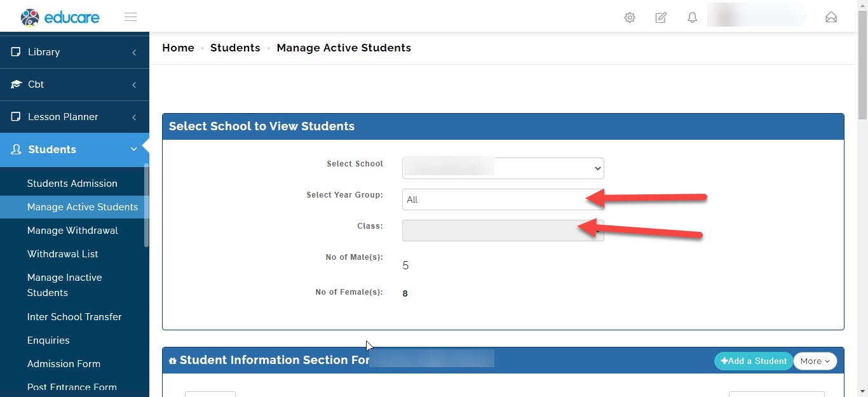Screen dimensions: 868x397
Task: Click the 'No of Male(s):' label
Action: [x=354, y=258]
